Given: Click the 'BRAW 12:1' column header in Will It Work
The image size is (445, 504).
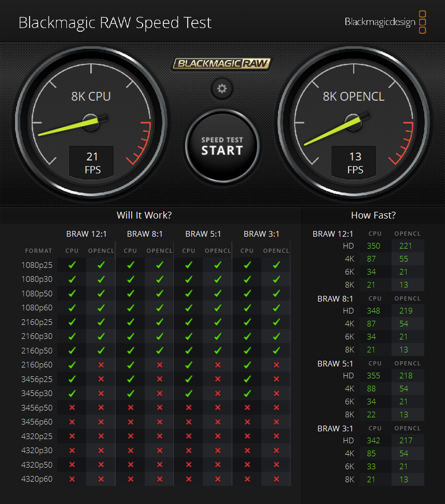Looking at the screenshot, I should click(x=87, y=234).
